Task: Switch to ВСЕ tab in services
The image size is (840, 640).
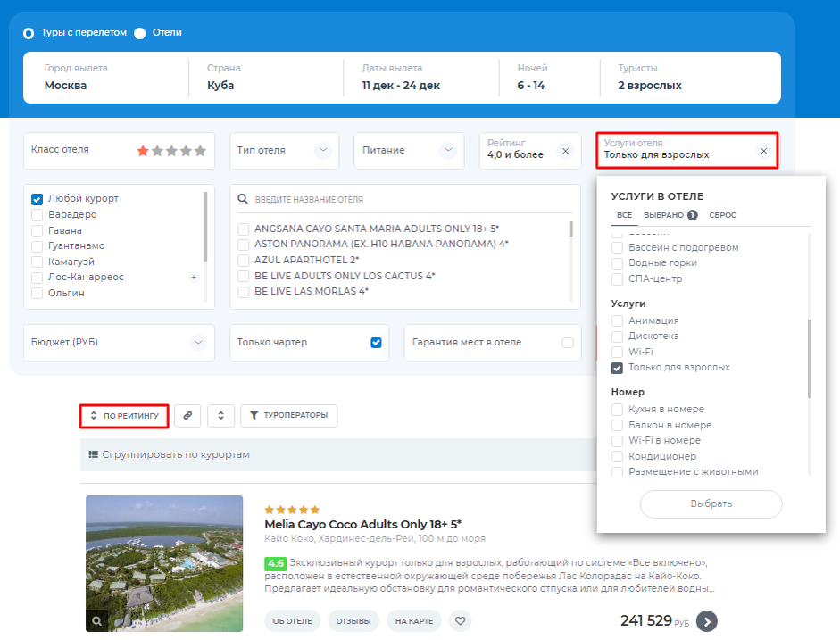Action: [624, 215]
